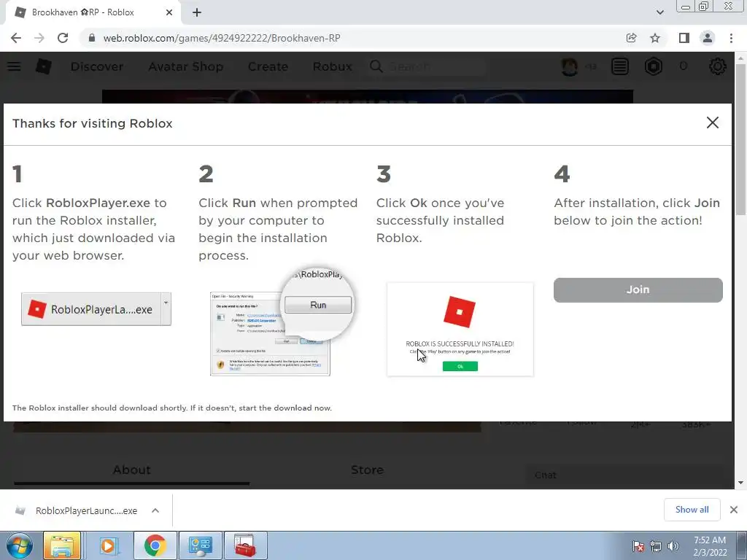
Task: Close the Thanks for visiting Roblox dialog
Action: (x=712, y=122)
